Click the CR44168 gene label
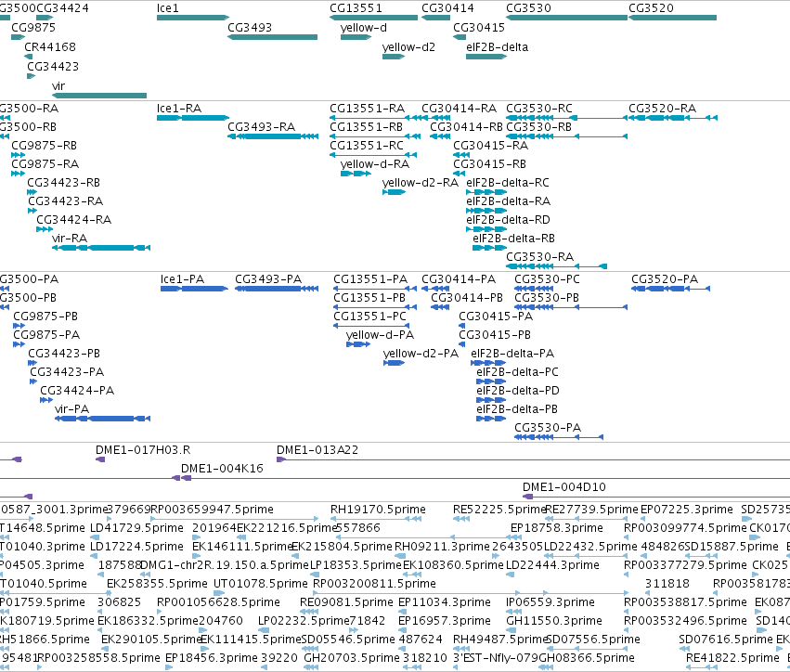 pyautogui.click(x=50, y=47)
